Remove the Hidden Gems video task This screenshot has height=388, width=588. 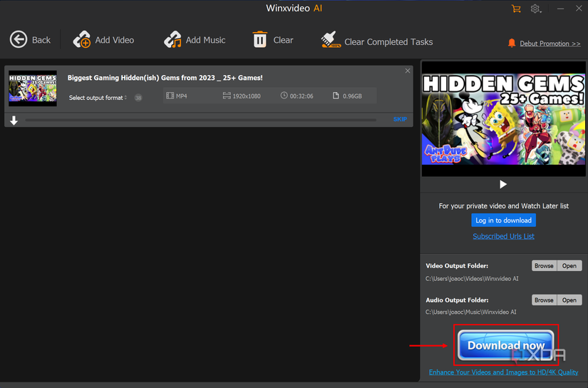(x=408, y=71)
